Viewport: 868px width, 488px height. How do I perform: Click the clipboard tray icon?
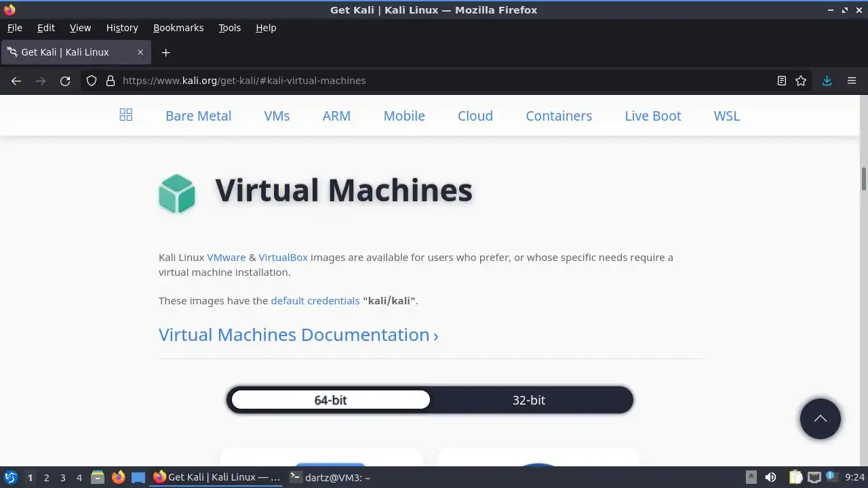[x=795, y=477]
